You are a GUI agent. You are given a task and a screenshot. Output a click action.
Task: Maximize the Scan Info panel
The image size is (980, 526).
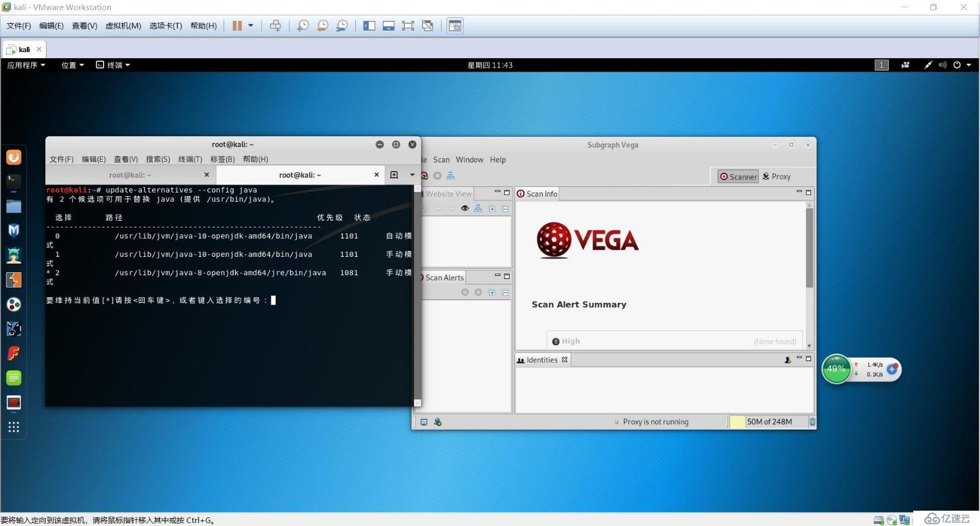(x=809, y=192)
